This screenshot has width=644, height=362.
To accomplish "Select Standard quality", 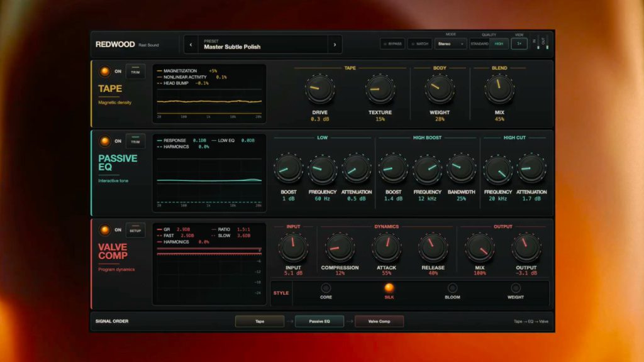I will coord(479,43).
